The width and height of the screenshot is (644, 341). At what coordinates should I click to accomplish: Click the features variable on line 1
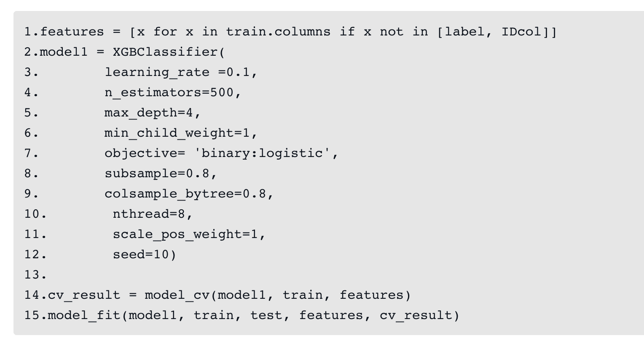coord(72,32)
